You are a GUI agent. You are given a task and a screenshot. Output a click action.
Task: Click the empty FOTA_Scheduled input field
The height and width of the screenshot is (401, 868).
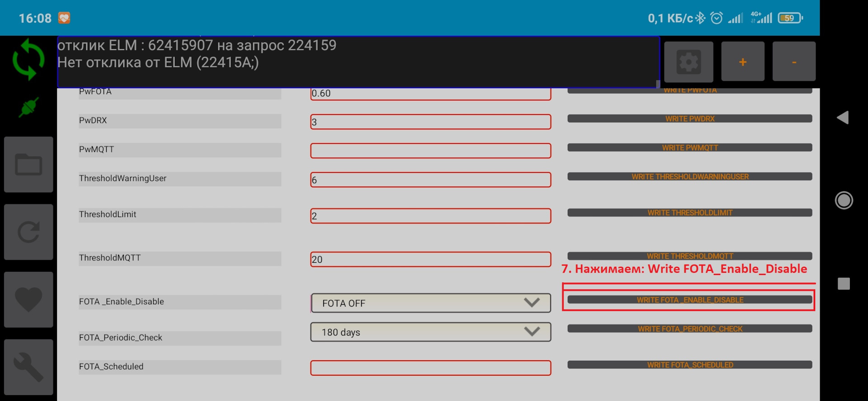[430, 368]
